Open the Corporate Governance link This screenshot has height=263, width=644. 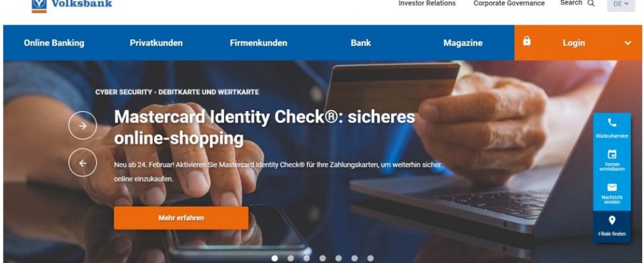[509, 3]
